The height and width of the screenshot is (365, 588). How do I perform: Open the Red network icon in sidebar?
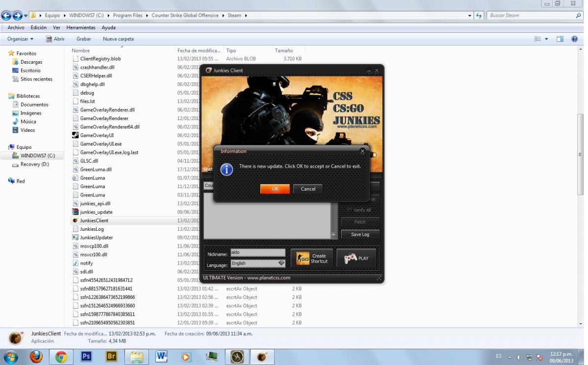point(11,181)
